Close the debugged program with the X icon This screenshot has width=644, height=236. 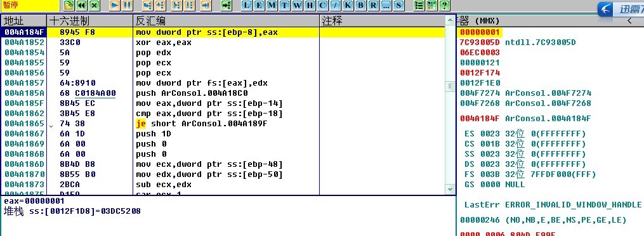pos(95,5)
